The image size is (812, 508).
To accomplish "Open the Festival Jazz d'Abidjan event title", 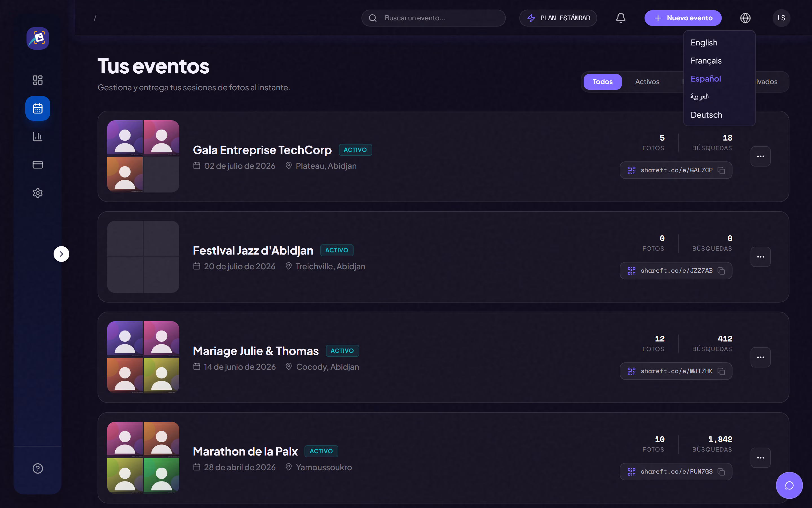I will 253,250.
